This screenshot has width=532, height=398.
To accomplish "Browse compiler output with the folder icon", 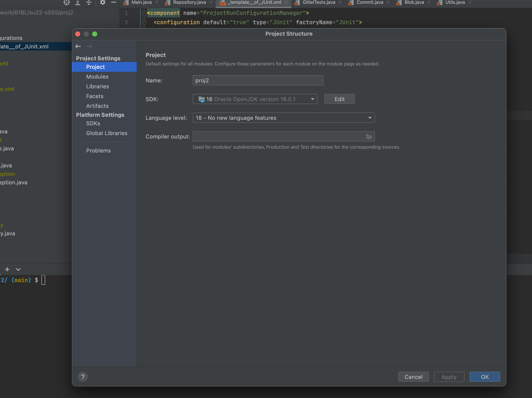I will [369, 137].
